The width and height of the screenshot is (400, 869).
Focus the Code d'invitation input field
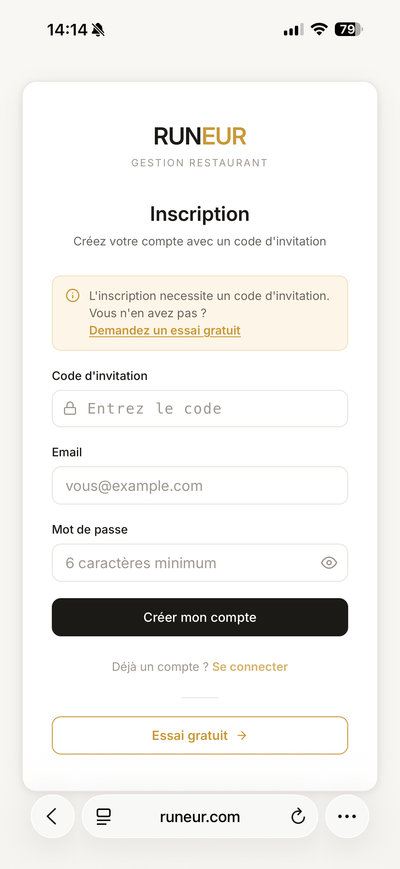coord(200,408)
